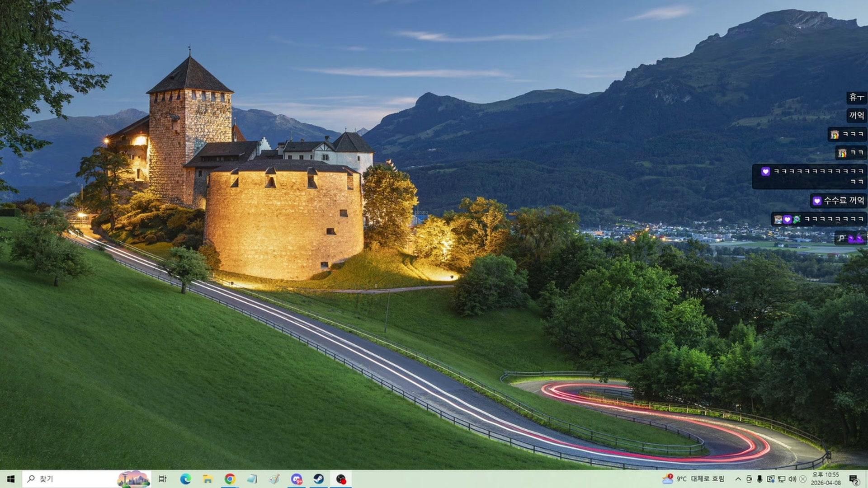Switch to the Google Chrome window
Screen dimensions: 868x488
(230, 479)
